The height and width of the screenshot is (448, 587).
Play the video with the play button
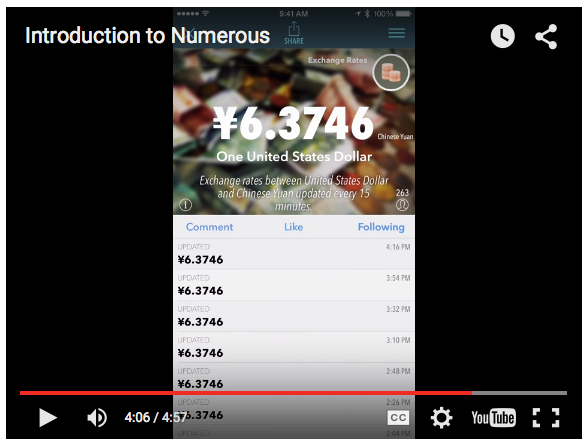tap(48, 417)
